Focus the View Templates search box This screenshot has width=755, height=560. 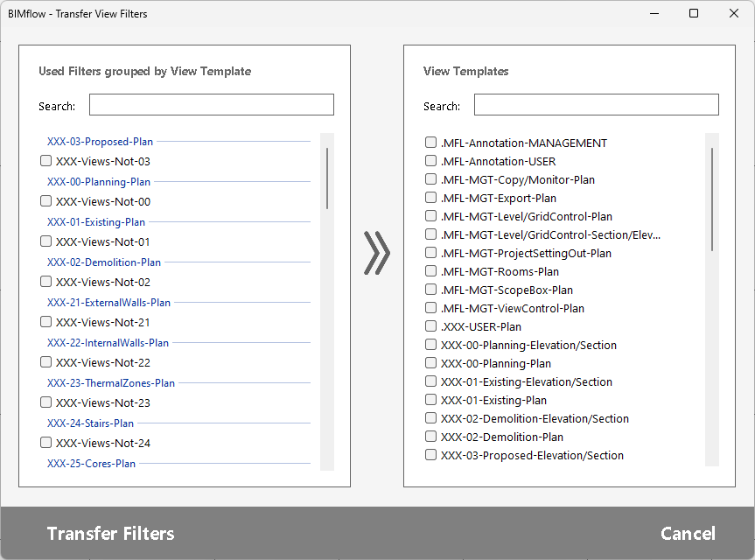pyautogui.click(x=596, y=105)
